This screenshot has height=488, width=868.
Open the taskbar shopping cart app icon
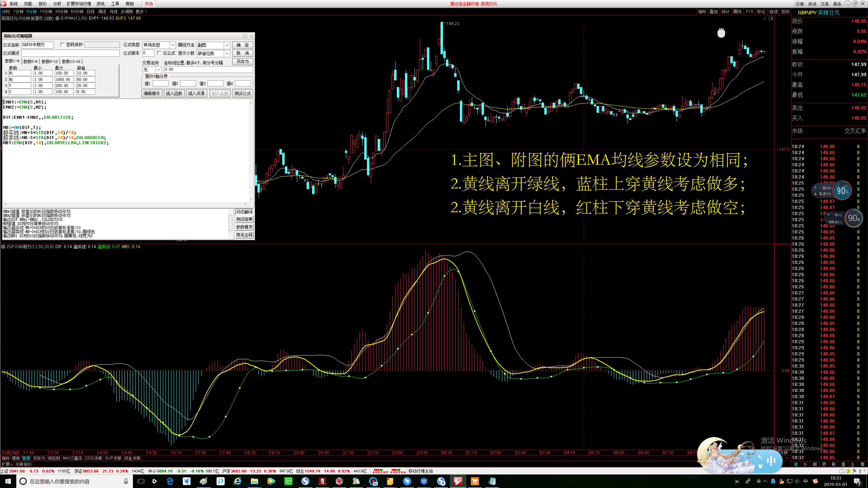(x=475, y=481)
